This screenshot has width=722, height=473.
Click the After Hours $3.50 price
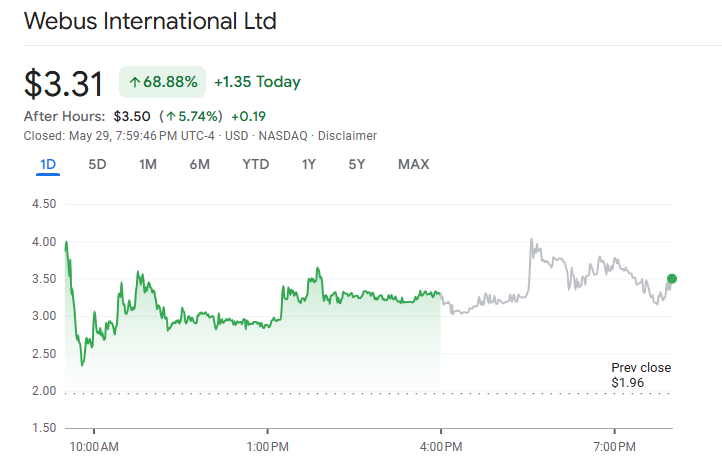click(132, 116)
